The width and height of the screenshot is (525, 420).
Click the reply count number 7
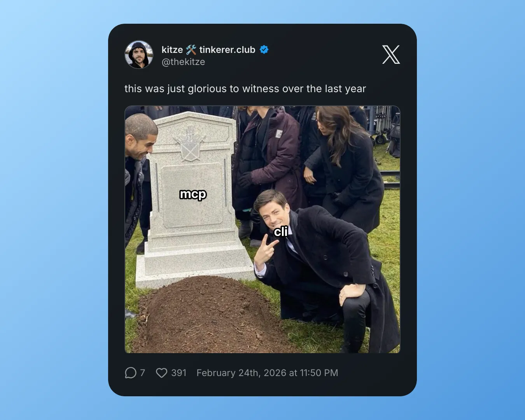(142, 373)
